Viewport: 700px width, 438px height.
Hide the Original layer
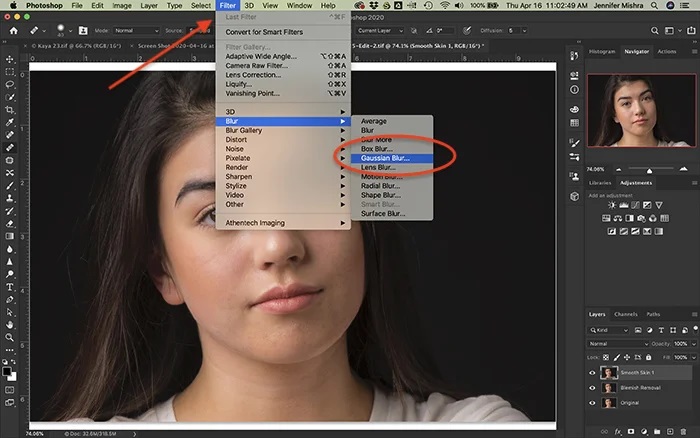592,403
